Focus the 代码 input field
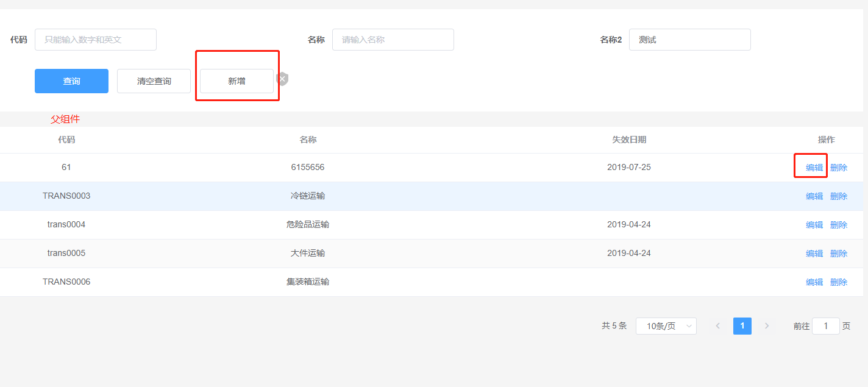868x387 pixels. [96, 40]
